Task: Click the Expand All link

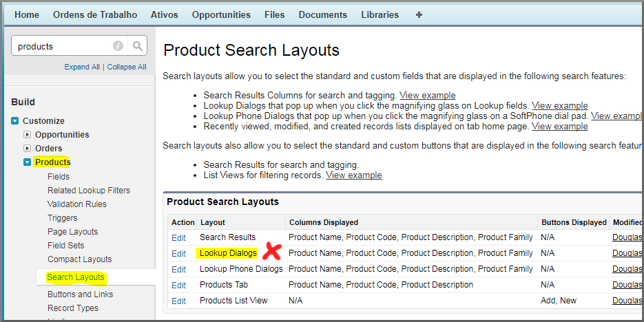Action: pos(82,67)
